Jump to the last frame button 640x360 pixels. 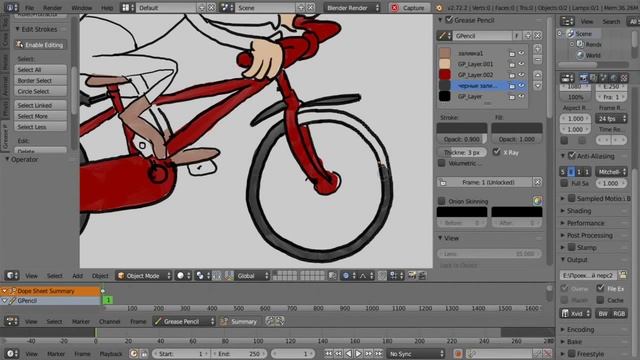pyautogui.click(x=378, y=353)
